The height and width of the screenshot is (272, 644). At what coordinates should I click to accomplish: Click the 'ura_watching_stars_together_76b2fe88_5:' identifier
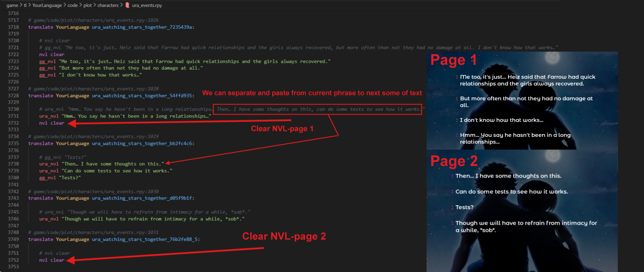pos(146,239)
